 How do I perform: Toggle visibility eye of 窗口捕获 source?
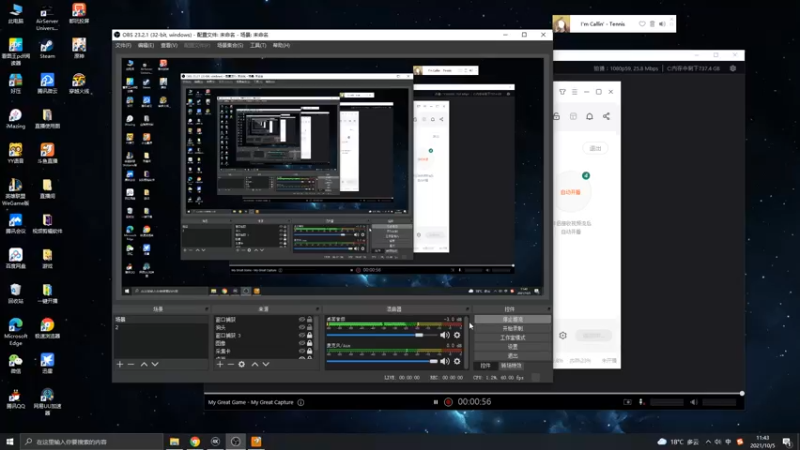pos(302,319)
